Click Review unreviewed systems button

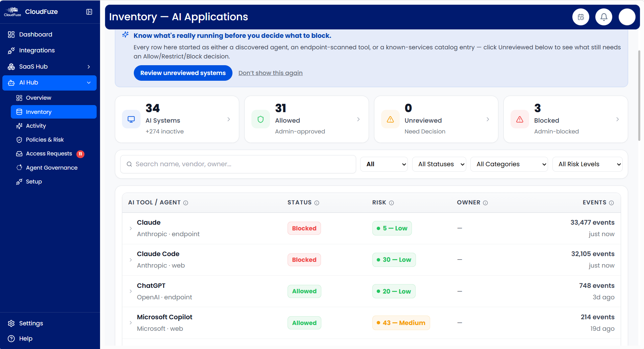(183, 73)
